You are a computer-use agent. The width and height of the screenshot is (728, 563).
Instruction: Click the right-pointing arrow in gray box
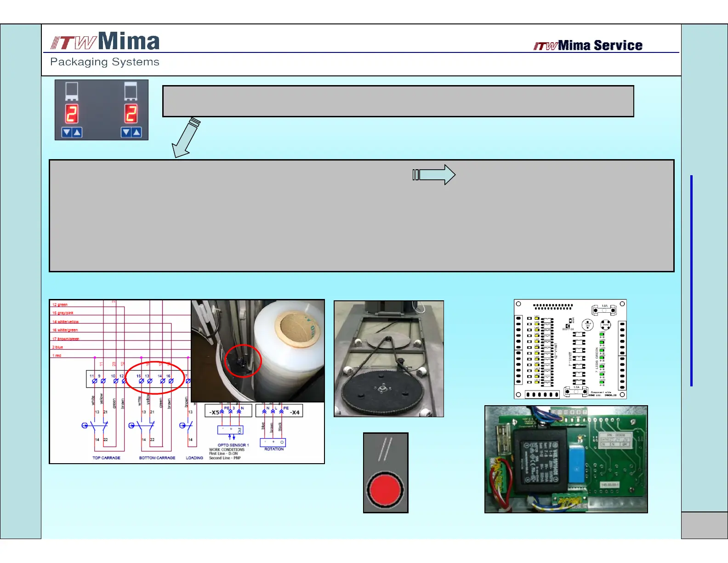click(x=434, y=175)
